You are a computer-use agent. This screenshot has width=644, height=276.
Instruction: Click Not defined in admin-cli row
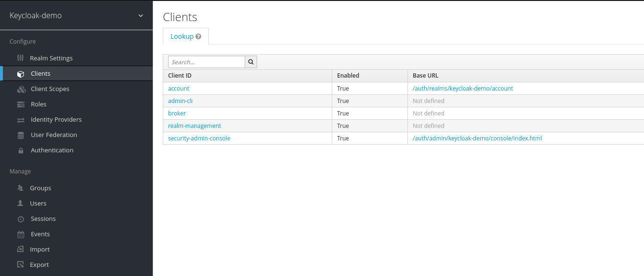coord(429,101)
